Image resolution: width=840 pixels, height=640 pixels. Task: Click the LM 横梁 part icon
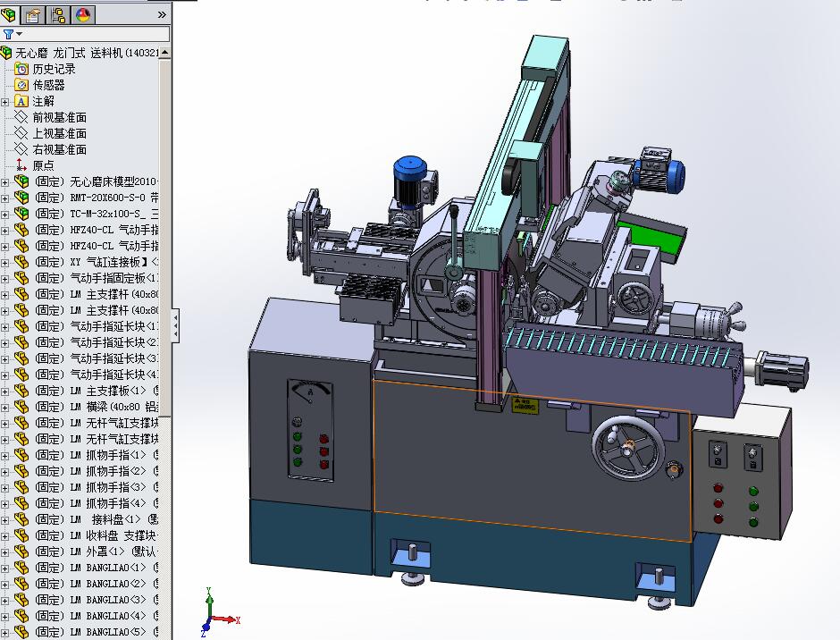21,407
